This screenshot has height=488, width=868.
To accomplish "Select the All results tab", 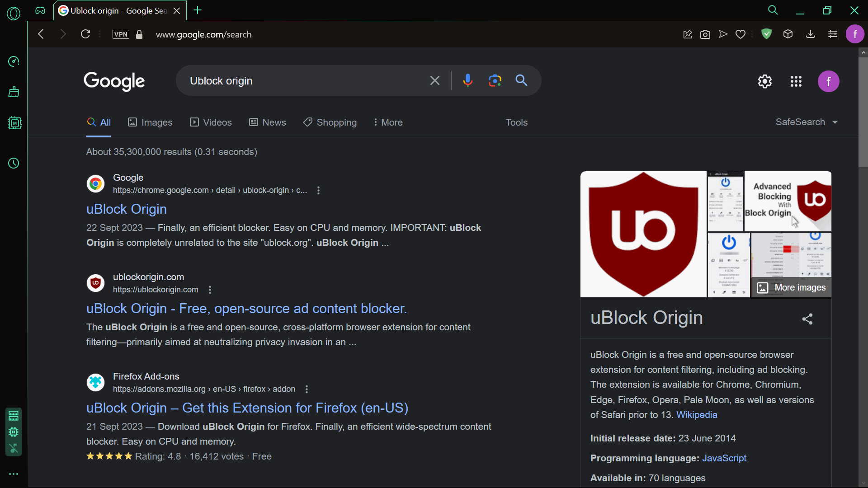I will click(x=99, y=122).
